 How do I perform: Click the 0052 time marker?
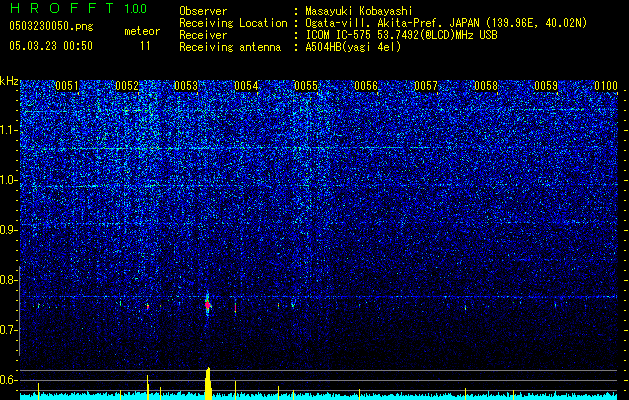click(127, 86)
